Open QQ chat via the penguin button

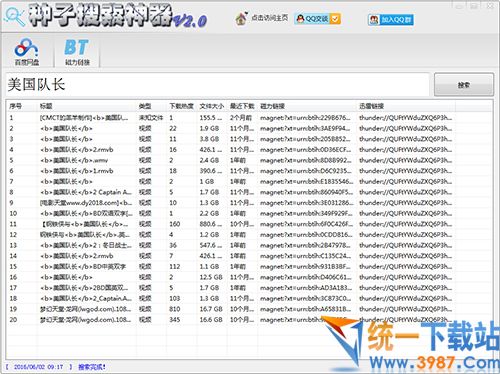pyautogui.click(x=312, y=19)
